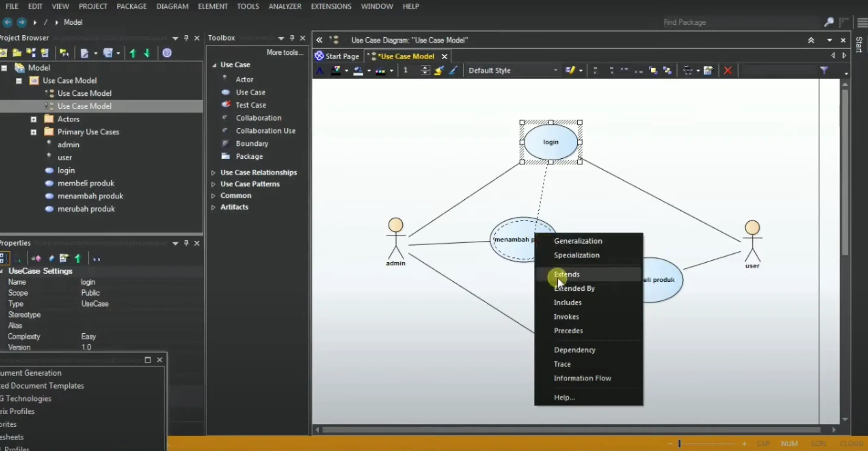Select the Test Case element in the Toolbox
Image resolution: width=868 pixels, height=451 pixels.
pos(251,105)
